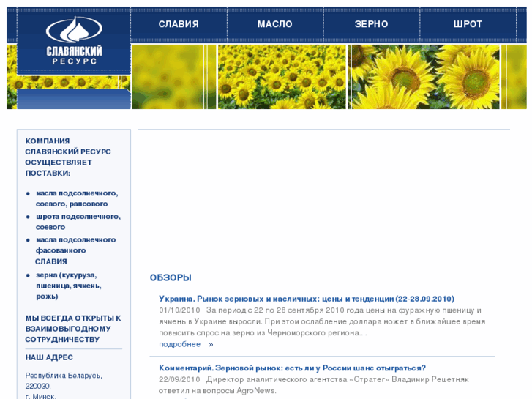The width and height of the screenshot is (532, 399).
Task: Click the 22/09/2010 date text
Action: tap(179, 379)
